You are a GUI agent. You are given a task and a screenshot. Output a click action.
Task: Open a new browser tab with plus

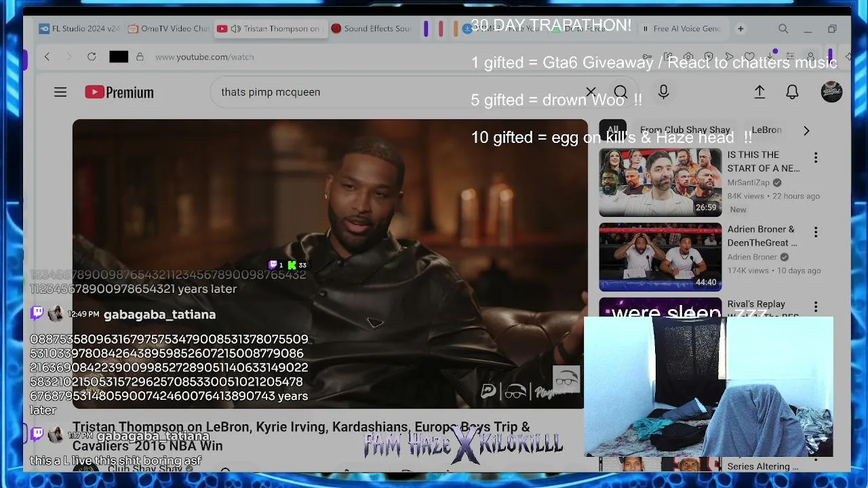click(741, 29)
